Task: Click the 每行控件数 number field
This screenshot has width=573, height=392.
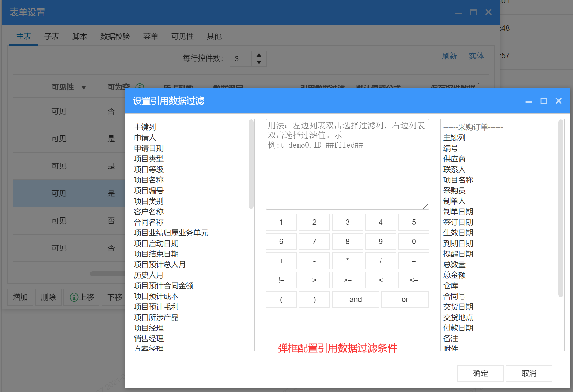Action: tap(241, 59)
